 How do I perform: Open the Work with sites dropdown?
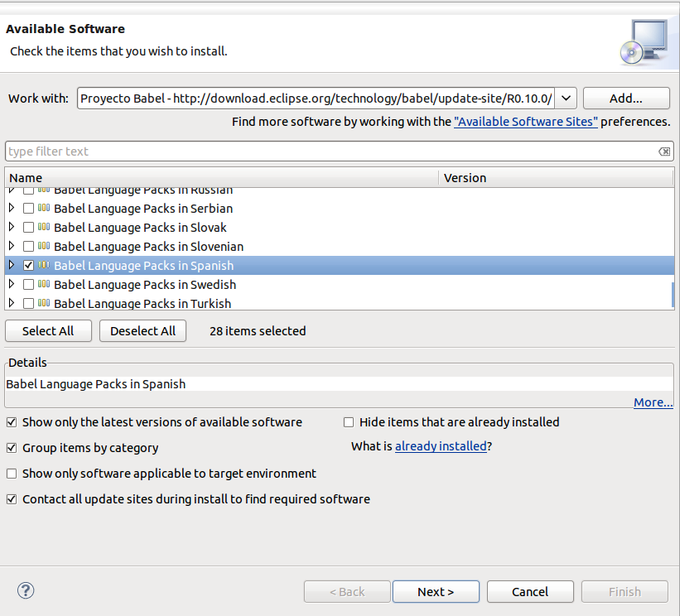pos(567,99)
